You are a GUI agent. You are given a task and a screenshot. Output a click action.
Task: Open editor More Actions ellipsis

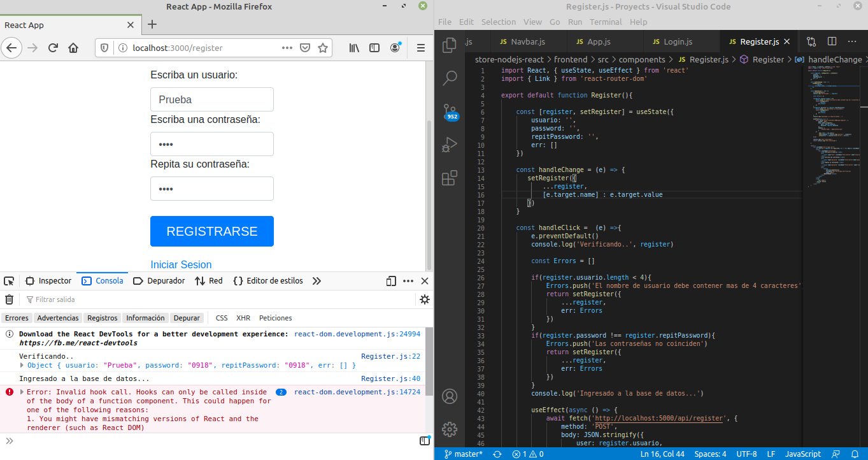tap(852, 41)
